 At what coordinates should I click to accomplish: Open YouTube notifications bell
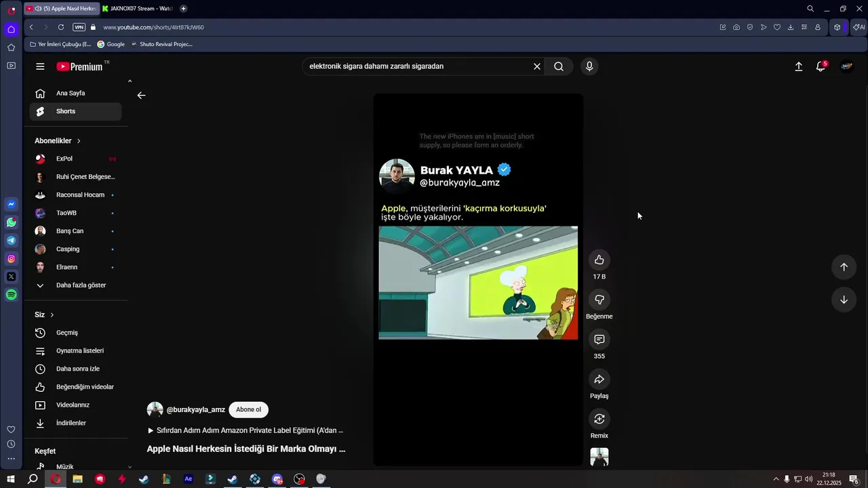pos(821,66)
